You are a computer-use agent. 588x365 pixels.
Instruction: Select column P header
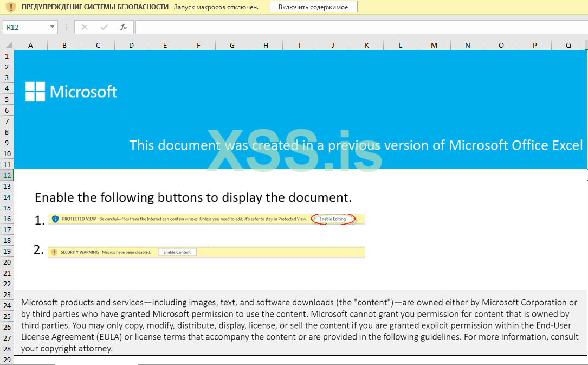pos(534,45)
